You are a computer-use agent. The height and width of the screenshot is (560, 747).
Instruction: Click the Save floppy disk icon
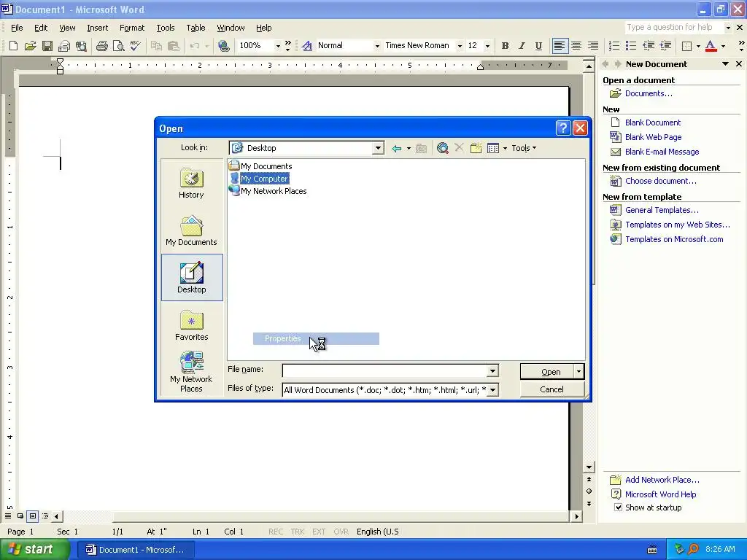pos(47,46)
